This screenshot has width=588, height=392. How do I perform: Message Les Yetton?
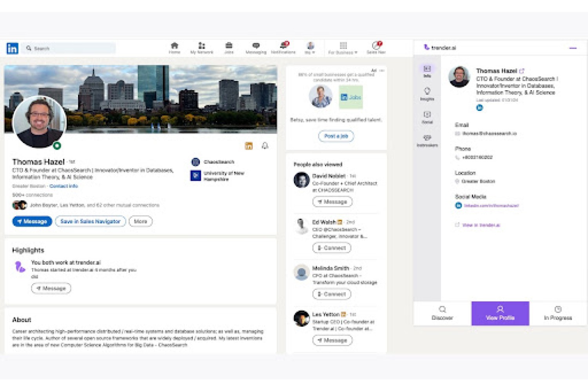pos(332,340)
